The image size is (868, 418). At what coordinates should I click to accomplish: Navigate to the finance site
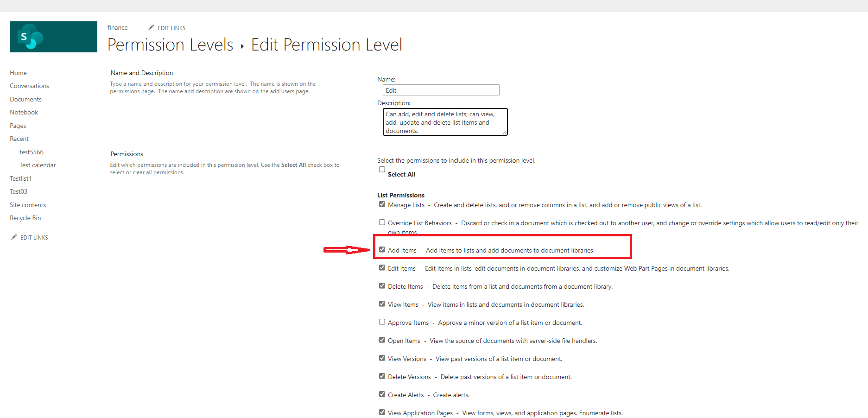tap(117, 27)
